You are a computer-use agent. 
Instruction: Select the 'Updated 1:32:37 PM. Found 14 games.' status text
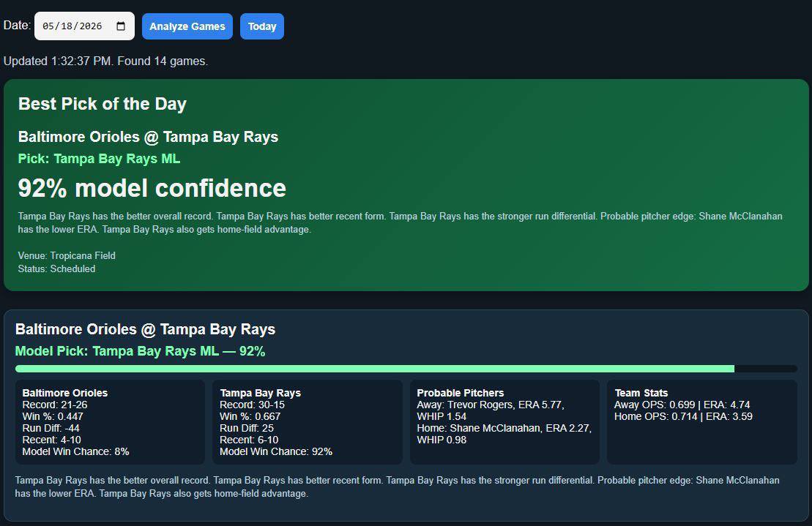(105, 61)
